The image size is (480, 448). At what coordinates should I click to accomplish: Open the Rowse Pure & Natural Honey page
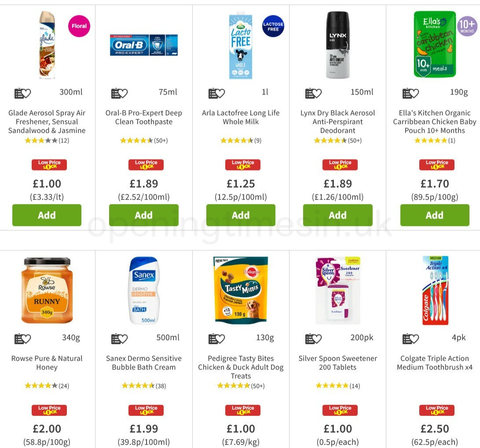pyautogui.click(x=47, y=363)
